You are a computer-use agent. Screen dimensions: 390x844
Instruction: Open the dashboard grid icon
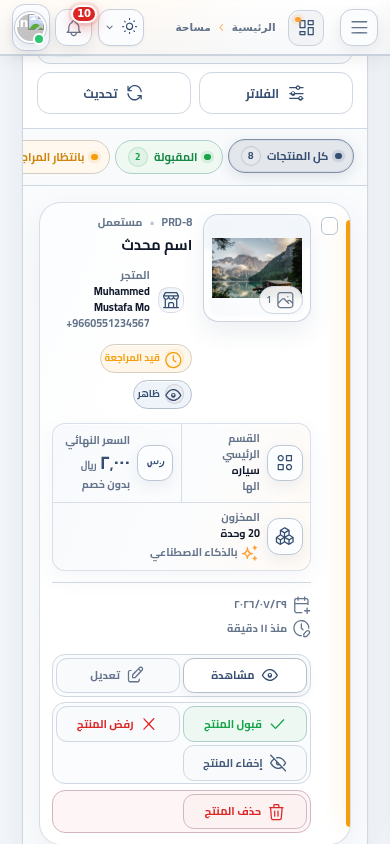tap(306, 27)
